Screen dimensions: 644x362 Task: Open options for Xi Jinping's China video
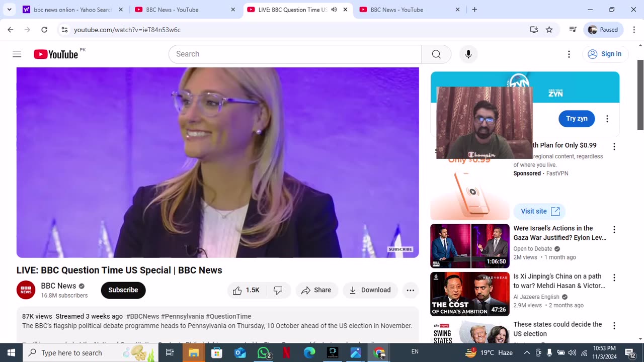(x=614, y=278)
